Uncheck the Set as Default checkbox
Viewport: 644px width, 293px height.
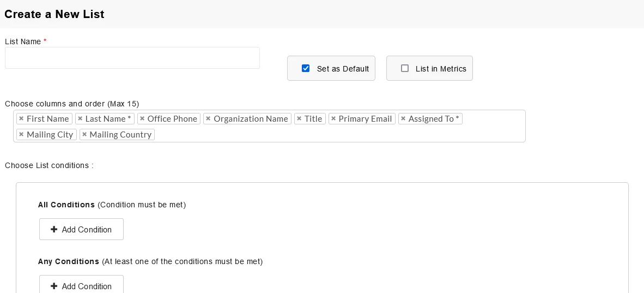pos(306,69)
